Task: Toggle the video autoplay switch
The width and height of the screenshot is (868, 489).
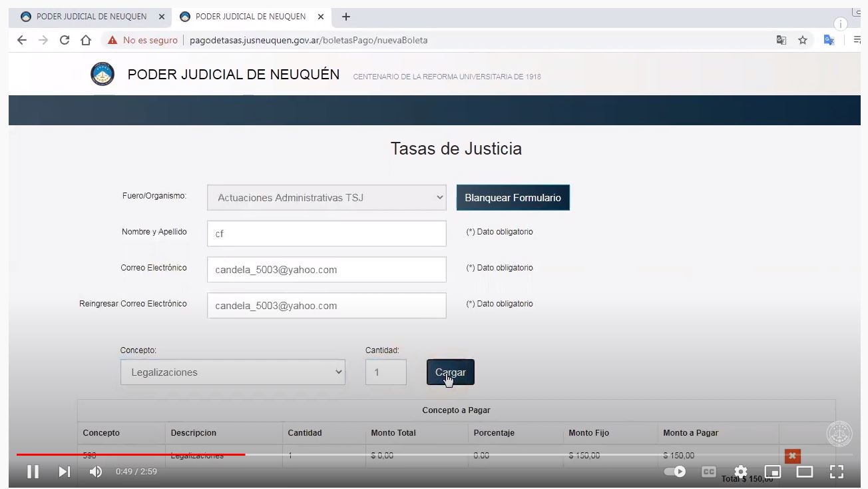Action: 676,472
